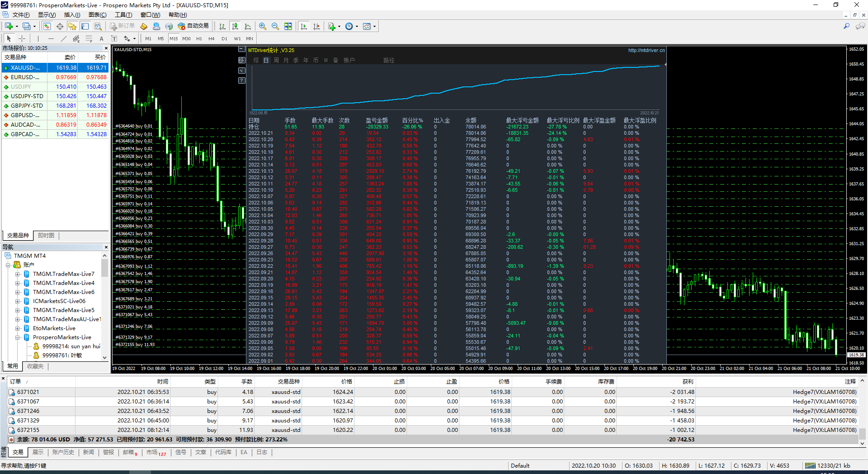This screenshot has height=474, width=868.
Task: Click the zoom in magnifier icon
Action: point(263,27)
